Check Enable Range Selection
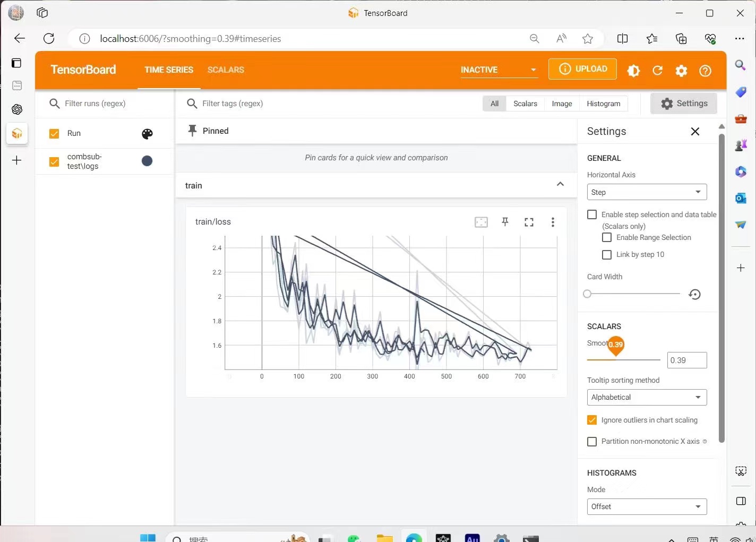The height and width of the screenshot is (542, 756). [x=607, y=237]
